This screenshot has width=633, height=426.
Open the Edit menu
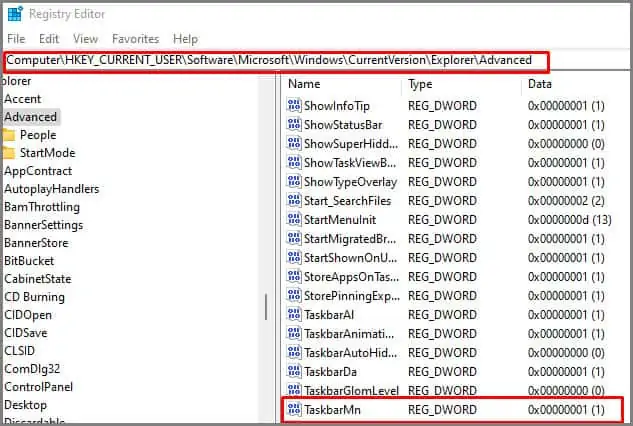pyautogui.click(x=49, y=39)
